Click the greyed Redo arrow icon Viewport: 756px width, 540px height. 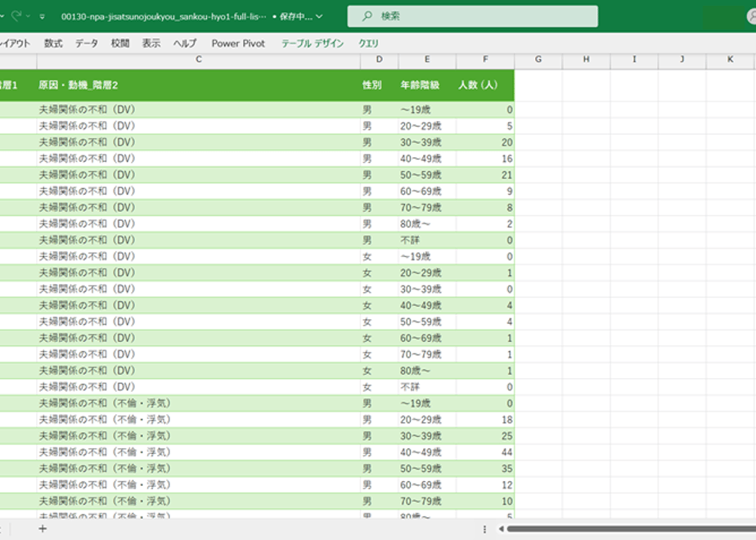(x=16, y=16)
